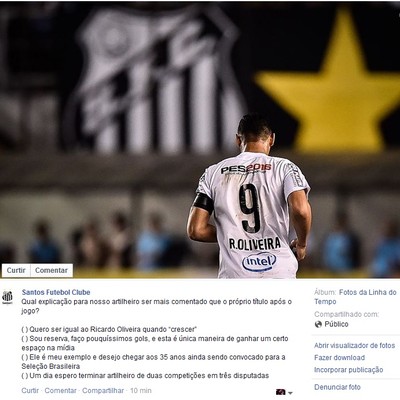Image resolution: width=400 pixels, height=400 pixels.
Task: Open the identity selector dropdown arrow
Action: click(290, 393)
